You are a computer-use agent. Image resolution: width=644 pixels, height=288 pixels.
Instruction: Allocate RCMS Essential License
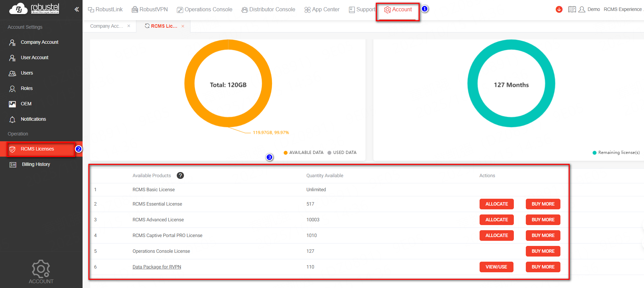point(497,204)
